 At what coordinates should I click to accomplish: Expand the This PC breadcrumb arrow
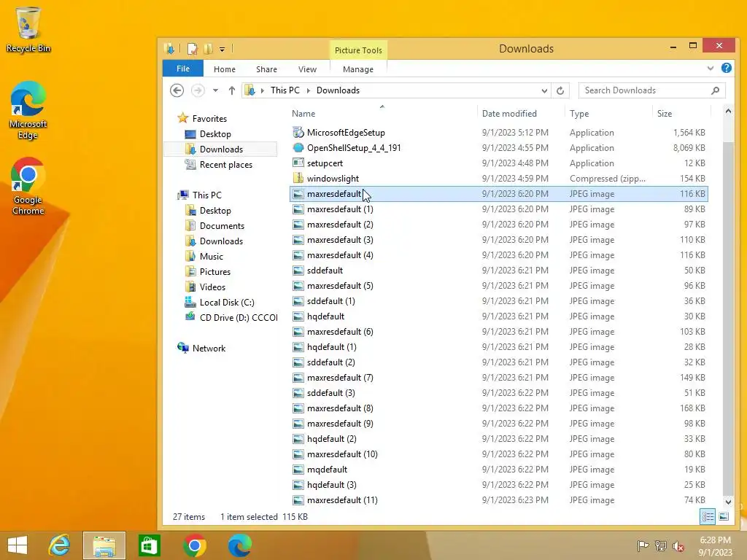coord(309,90)
